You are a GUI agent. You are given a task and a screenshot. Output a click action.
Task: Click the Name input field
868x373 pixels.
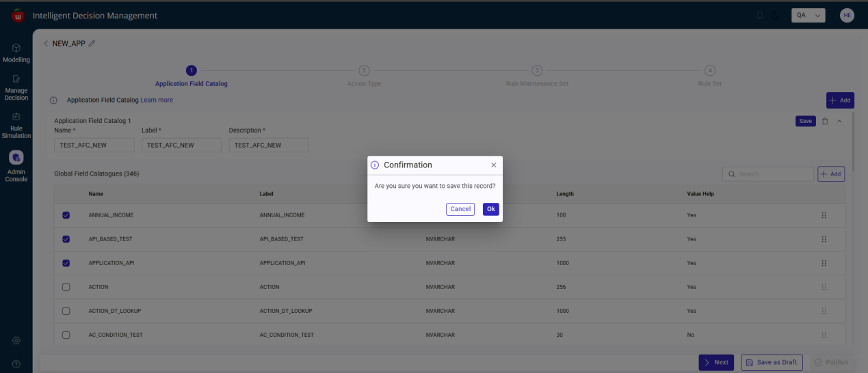[94, 145]
